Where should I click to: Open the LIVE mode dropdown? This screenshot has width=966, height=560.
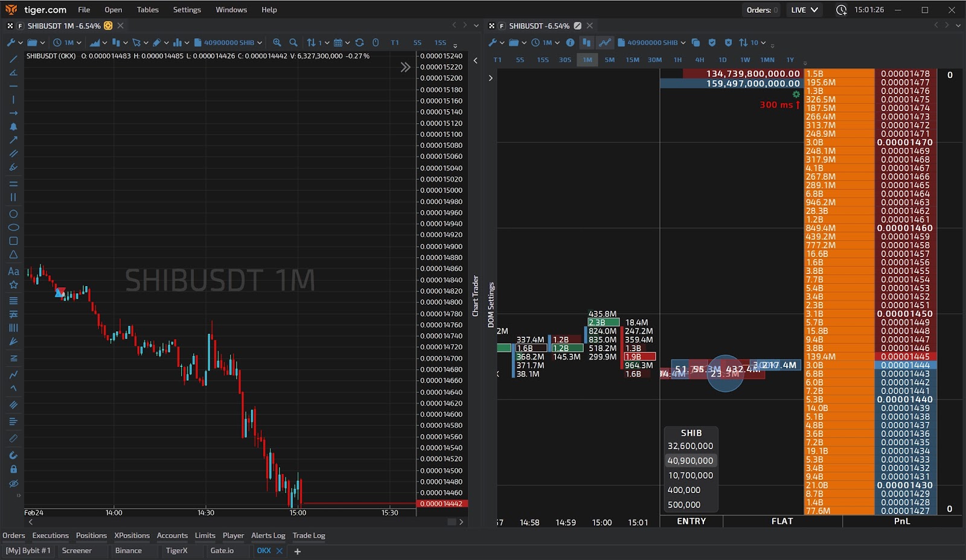coord(804,10)
